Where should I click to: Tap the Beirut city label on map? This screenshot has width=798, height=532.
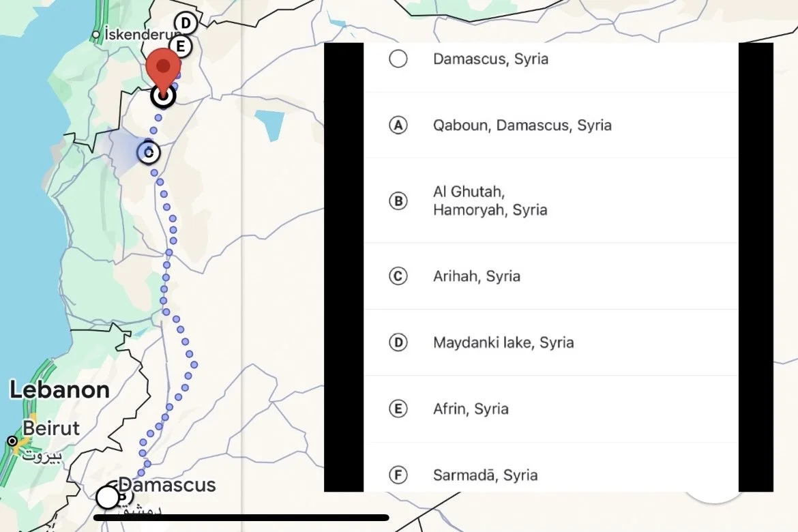(51, 428)
